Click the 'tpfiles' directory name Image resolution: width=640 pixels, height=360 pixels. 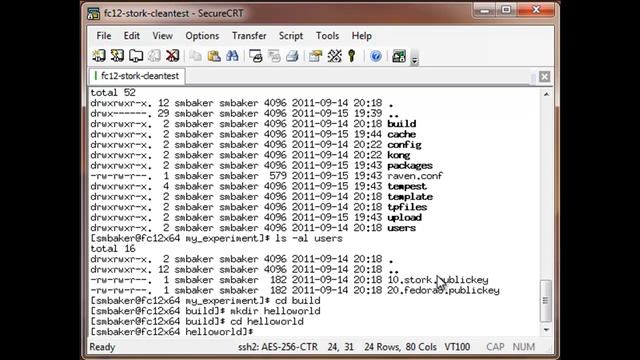click(x=407, y=207)
